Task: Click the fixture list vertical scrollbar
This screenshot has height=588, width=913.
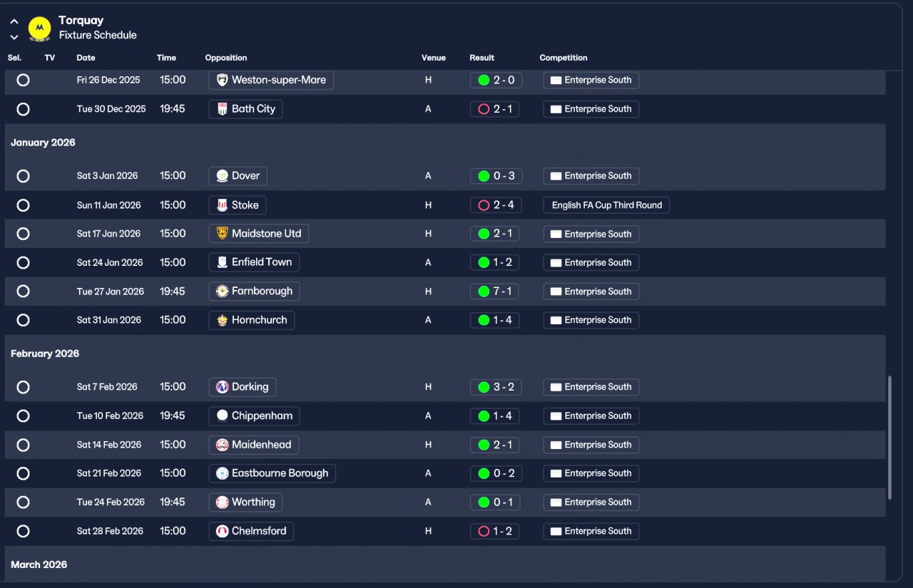Action: click(x=889, y=438)
